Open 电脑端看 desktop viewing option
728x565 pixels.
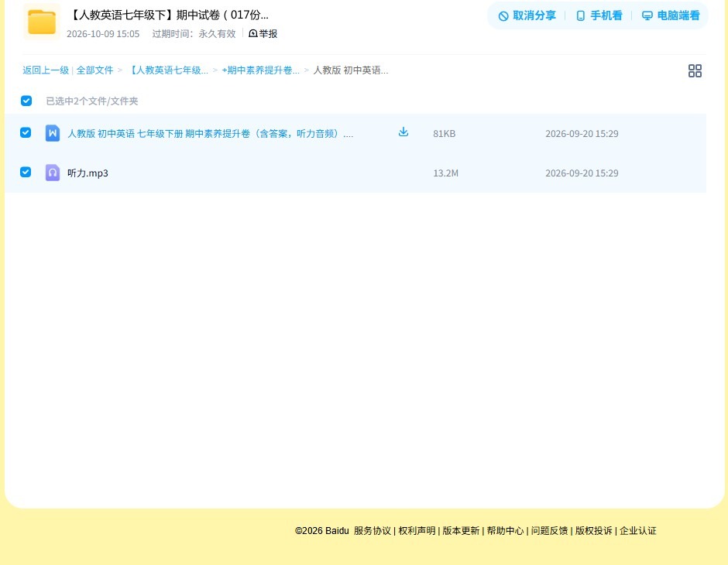[671, 15]
